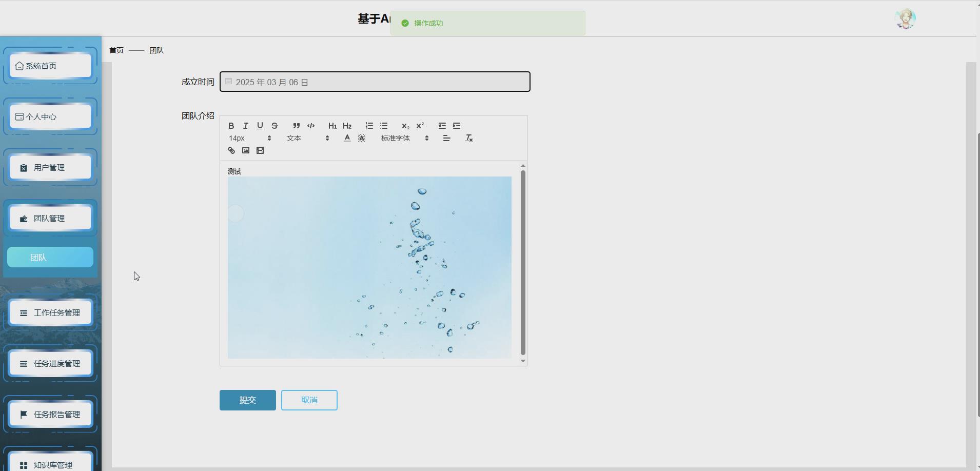Screen dimensions: 980x471
Task: Open the text background color picker
Action: (x=362, y=138)
